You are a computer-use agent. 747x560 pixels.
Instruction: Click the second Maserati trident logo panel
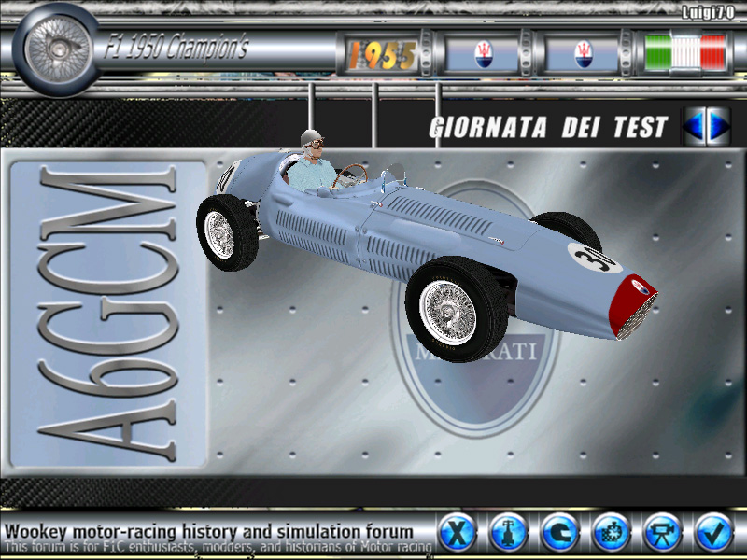[583, 55]
